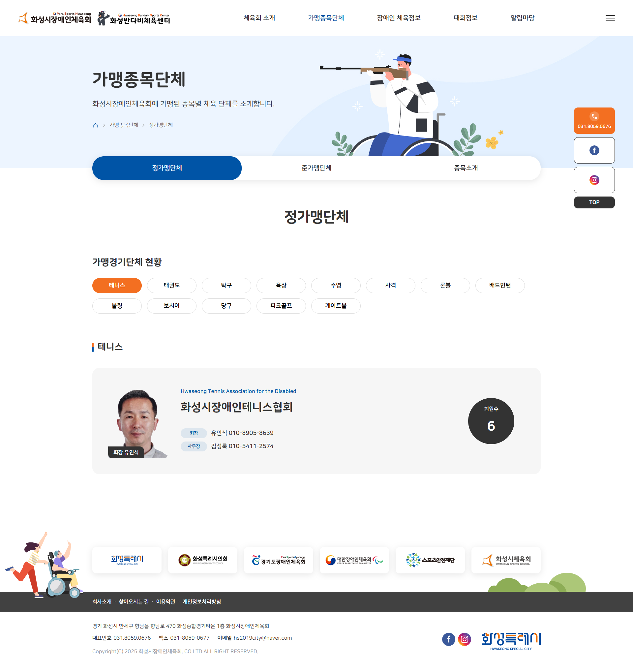
Task: Click the orange phone number icon button
Action: click(594, 121)
